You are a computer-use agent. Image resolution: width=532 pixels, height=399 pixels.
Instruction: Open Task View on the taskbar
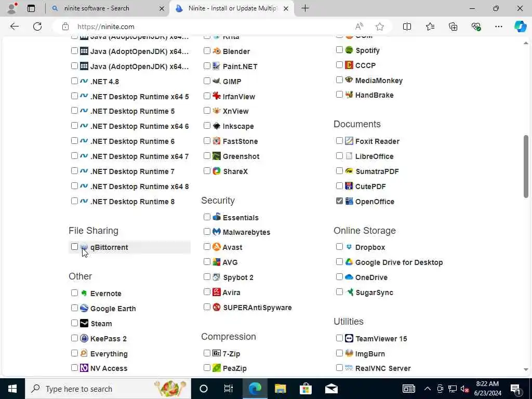[x=229, y=389]
